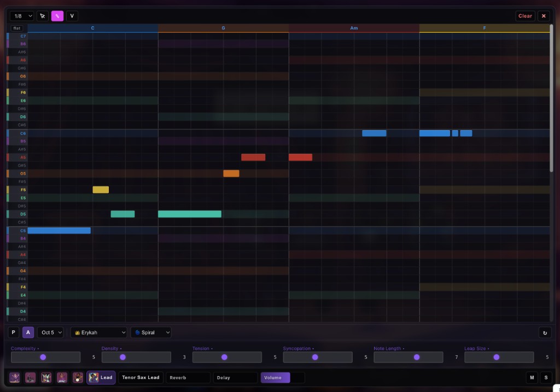Image resolution: width=560 pixels, height=392 pixels.
Task: Select the pink pencil draw tool
Action: coord(57,16)
